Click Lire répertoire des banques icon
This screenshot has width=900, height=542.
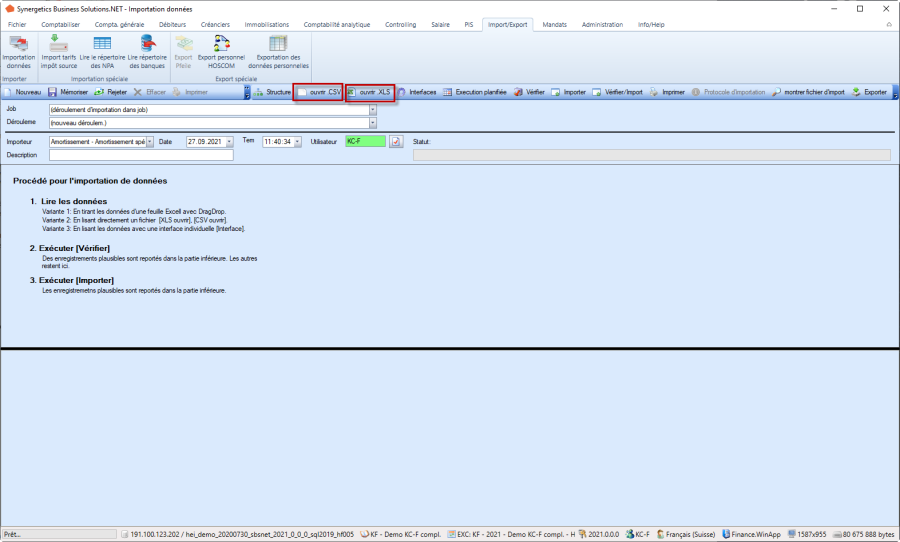(147, 51)
